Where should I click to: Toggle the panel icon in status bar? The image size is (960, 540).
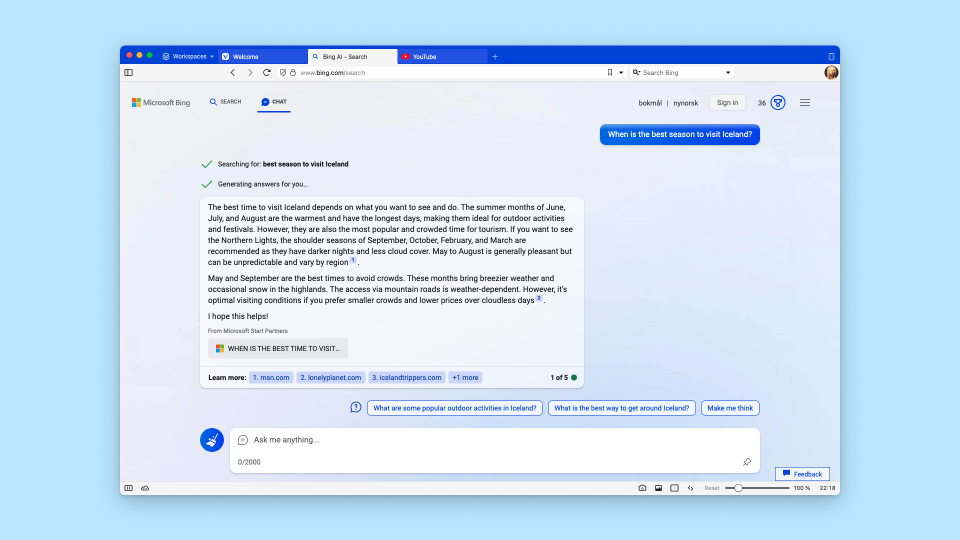(129, 488)
